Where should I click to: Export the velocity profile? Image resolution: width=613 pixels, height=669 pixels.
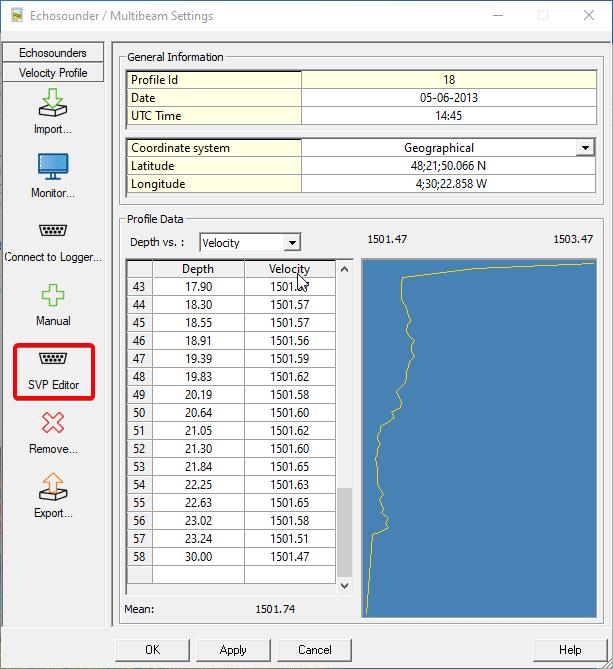click(x=53, y=495)
